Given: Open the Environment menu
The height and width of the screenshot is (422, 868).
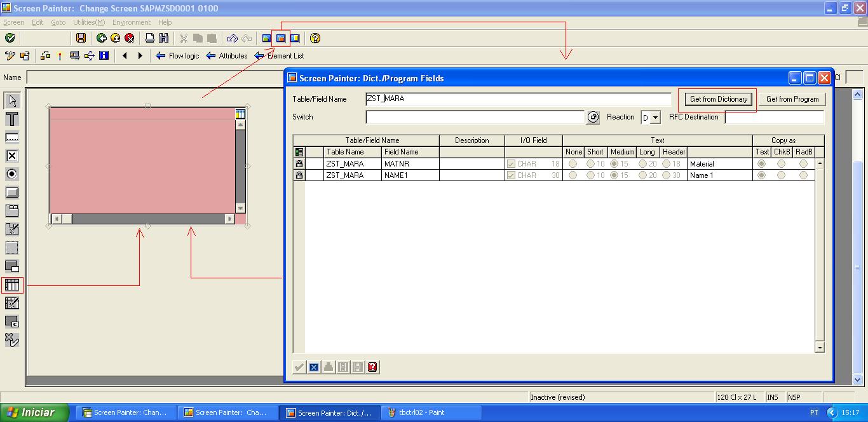Looking at the screenshot, I should point(131,22).
